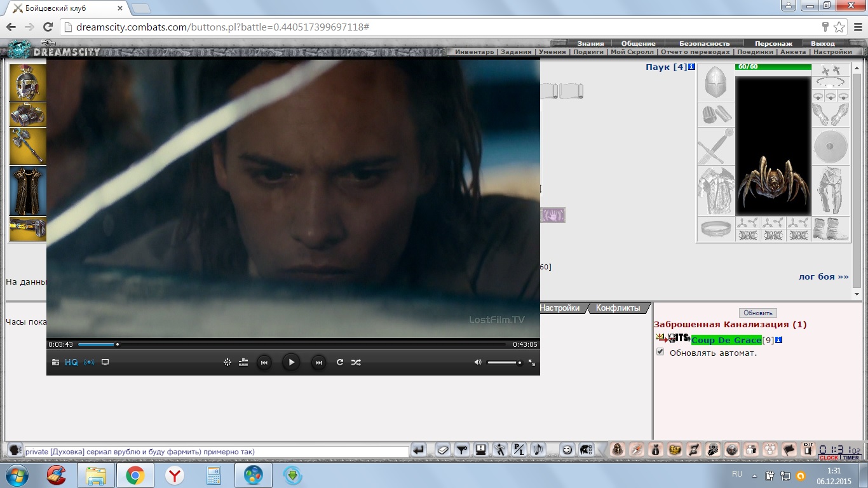Toggle repeat in video player
Image resolution: width=868 pixels, height=488 pixels.
click(340, 362)
